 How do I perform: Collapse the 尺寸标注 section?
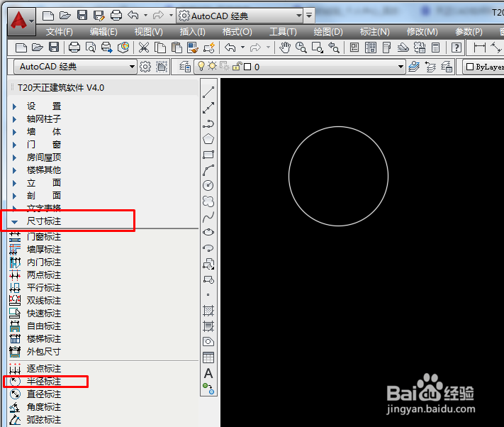[14, 221]
